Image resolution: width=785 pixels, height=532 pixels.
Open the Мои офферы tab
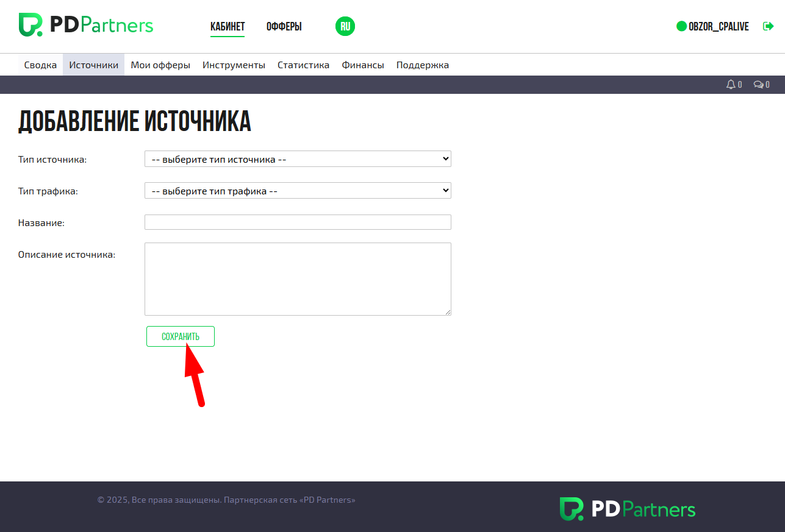click(x=160, y=65)
